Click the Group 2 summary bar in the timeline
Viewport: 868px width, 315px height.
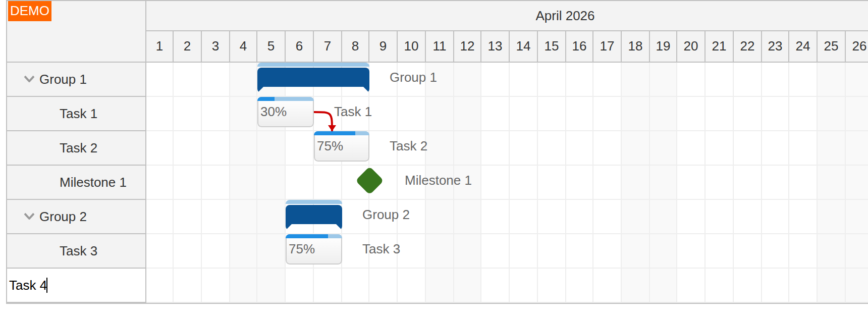coord(313,215)
